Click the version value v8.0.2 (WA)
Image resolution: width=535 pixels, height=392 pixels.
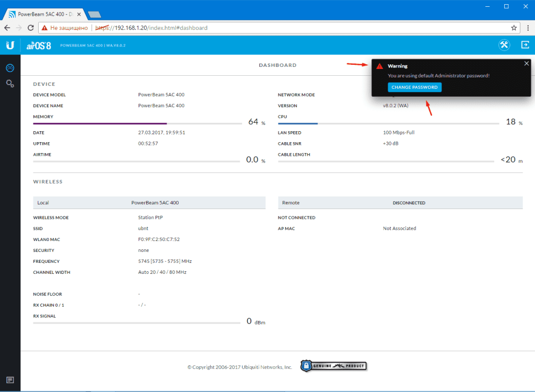[x=396, y=106]
